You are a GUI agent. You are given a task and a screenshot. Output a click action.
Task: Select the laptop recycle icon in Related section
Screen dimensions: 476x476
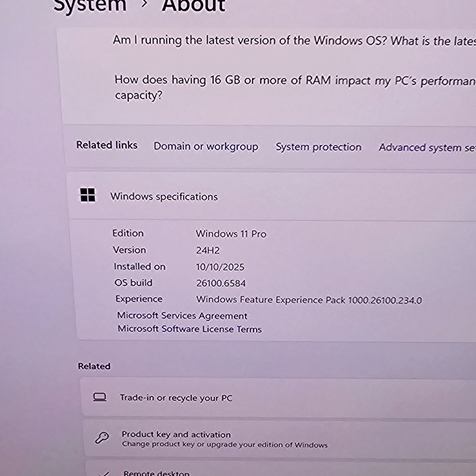click(x=100, y=398)
